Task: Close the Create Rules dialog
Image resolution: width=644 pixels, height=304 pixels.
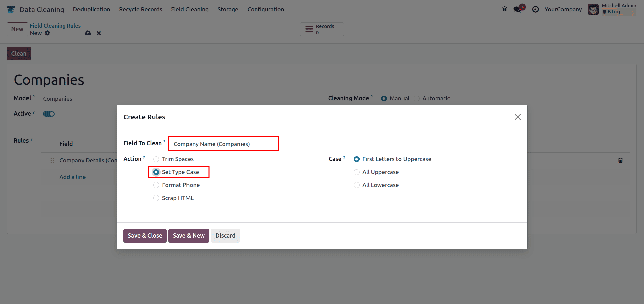Action: pyautogui.click(x=517, y=117)
